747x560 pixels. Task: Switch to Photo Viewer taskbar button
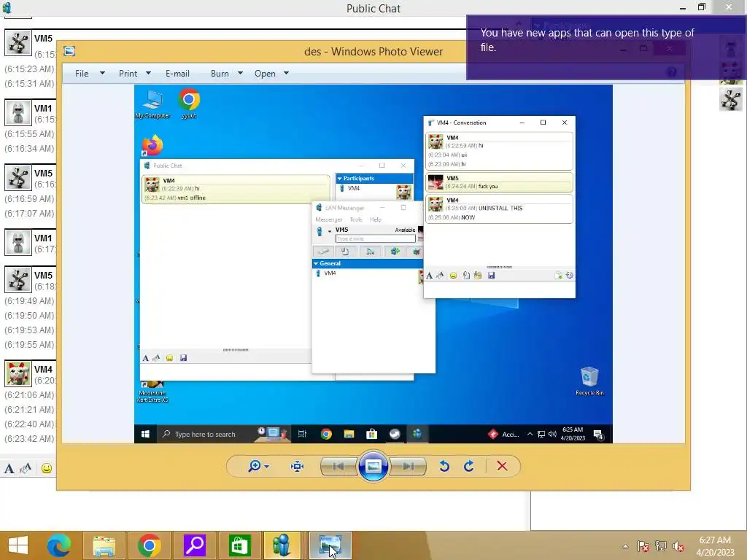click(330, 545)
